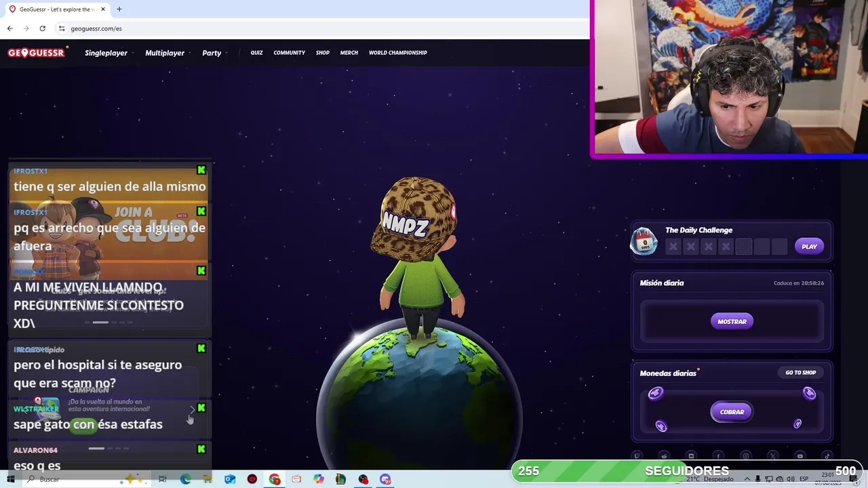This screenshot has width=868, height=488.
Task: Click the site information icon in address bar
Action: pos(62,28)
